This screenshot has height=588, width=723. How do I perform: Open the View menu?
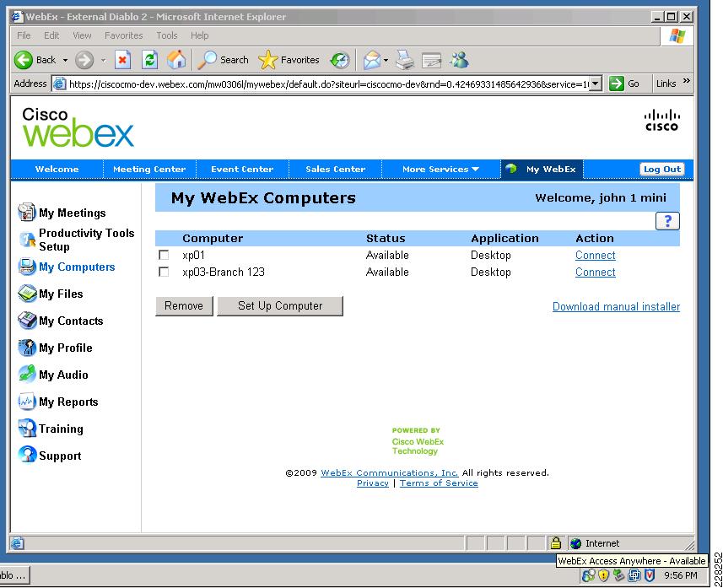[82, 35]
